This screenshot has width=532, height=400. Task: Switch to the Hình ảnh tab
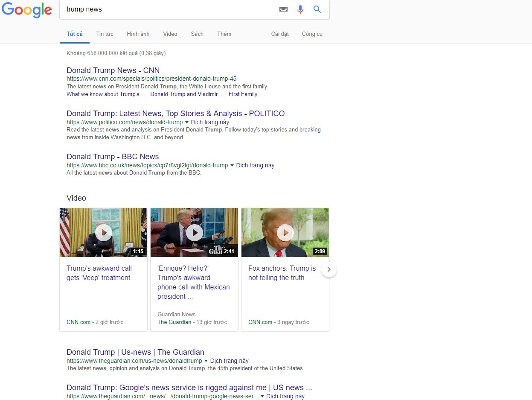click(138, 34)
